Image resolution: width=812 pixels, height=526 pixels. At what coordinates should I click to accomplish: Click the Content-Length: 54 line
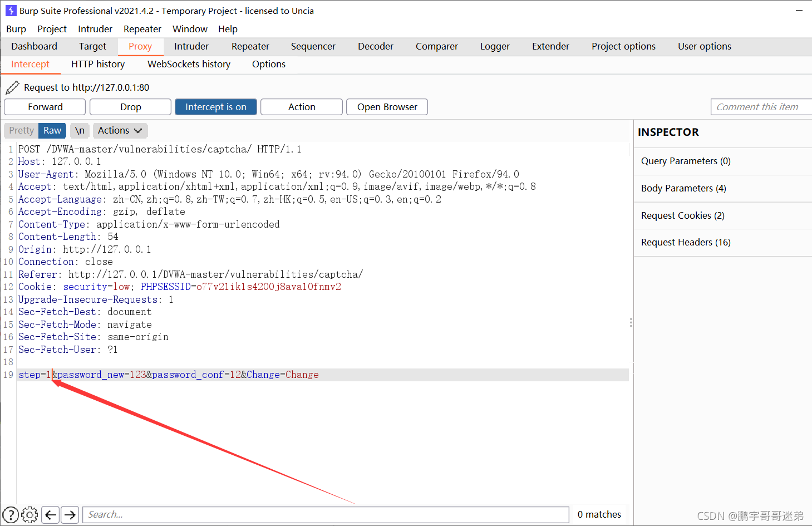[x=68, y=237]
